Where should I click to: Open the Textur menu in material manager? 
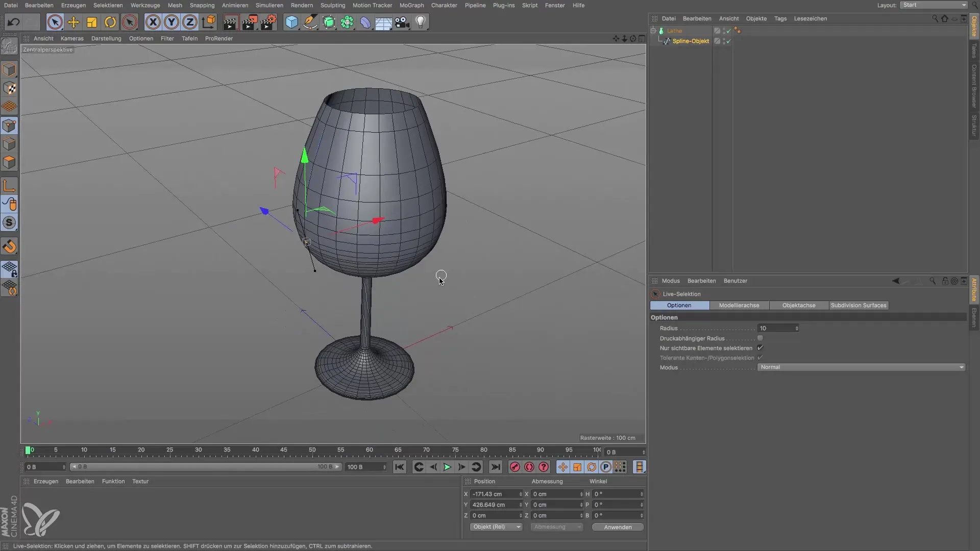(x=140, y=481)
